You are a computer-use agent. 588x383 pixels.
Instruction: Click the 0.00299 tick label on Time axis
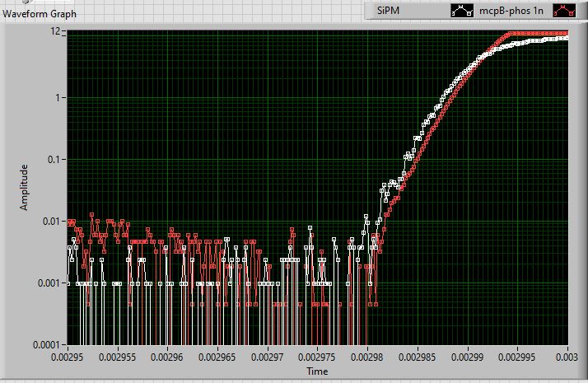pyautogui.click(x=468, y=358)
